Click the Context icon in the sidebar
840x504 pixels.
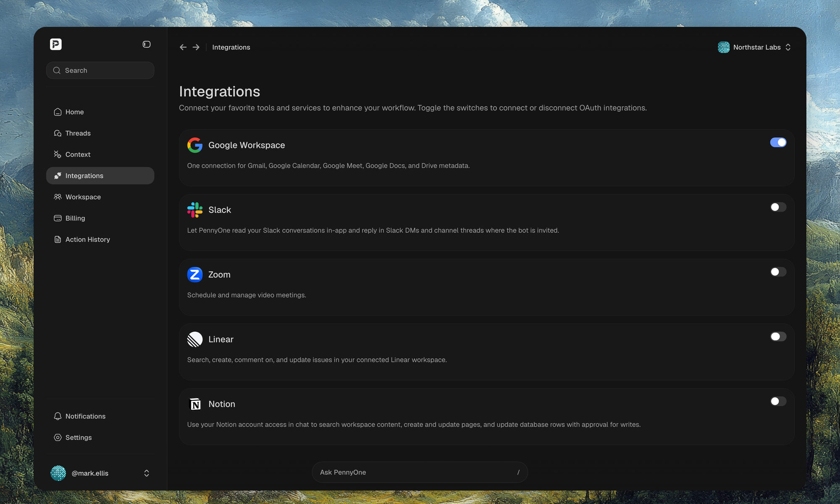click(x=58, y=155)
